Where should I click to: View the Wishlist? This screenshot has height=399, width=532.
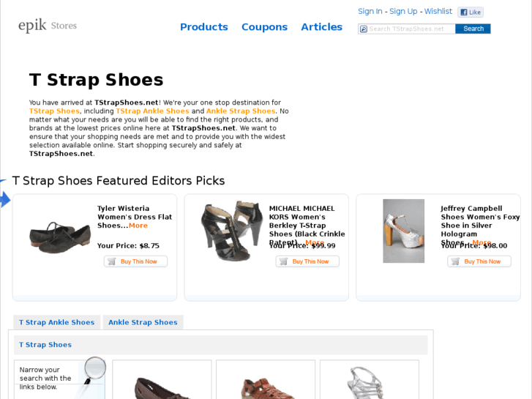pos(438,12)
